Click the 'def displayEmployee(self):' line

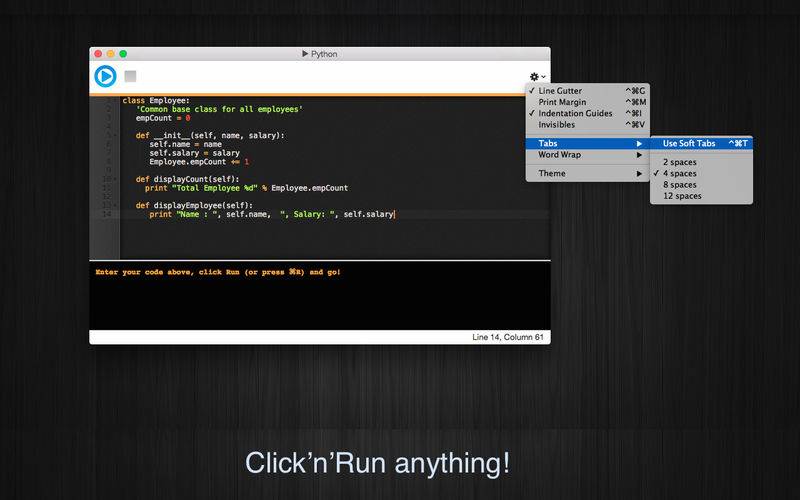194,206
